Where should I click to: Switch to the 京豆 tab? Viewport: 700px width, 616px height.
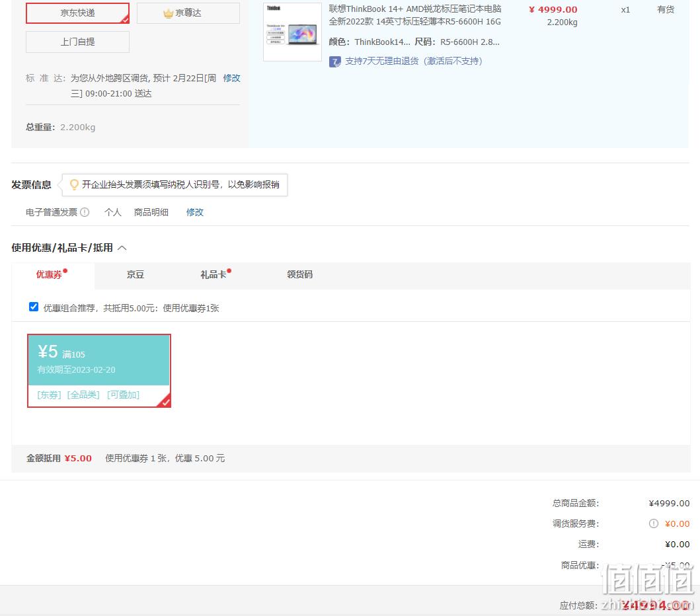click(136, 274)
